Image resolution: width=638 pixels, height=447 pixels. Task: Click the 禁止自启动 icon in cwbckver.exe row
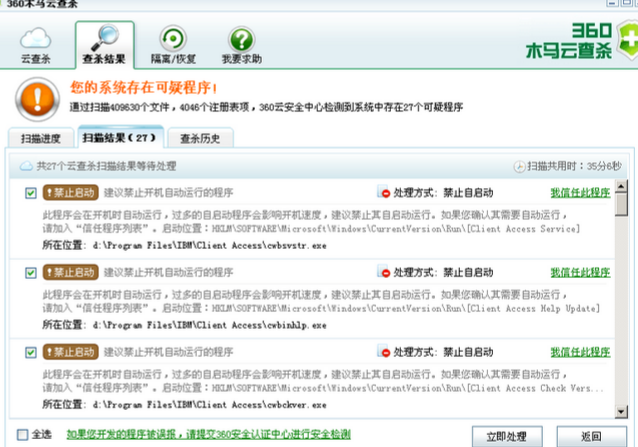[x=383, y=351]
